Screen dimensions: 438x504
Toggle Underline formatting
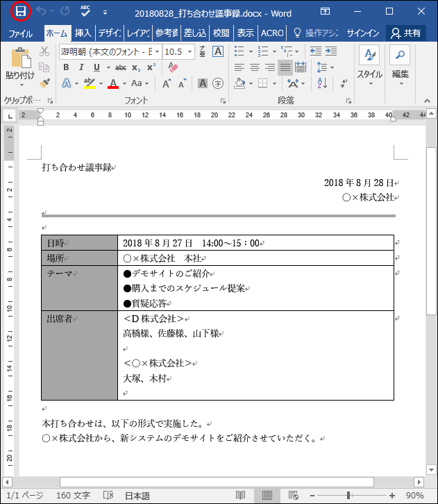[x=96, y=67]
